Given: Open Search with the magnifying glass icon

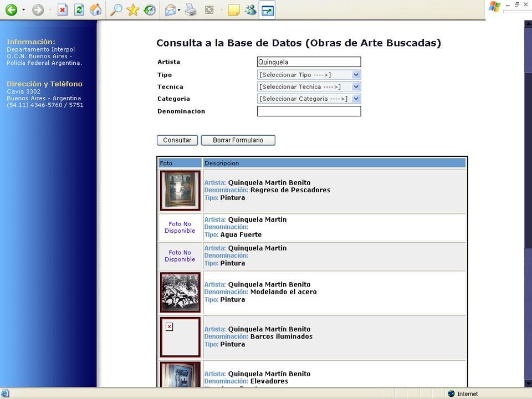Looking at the screenshot, I should (x=116, y=10).
